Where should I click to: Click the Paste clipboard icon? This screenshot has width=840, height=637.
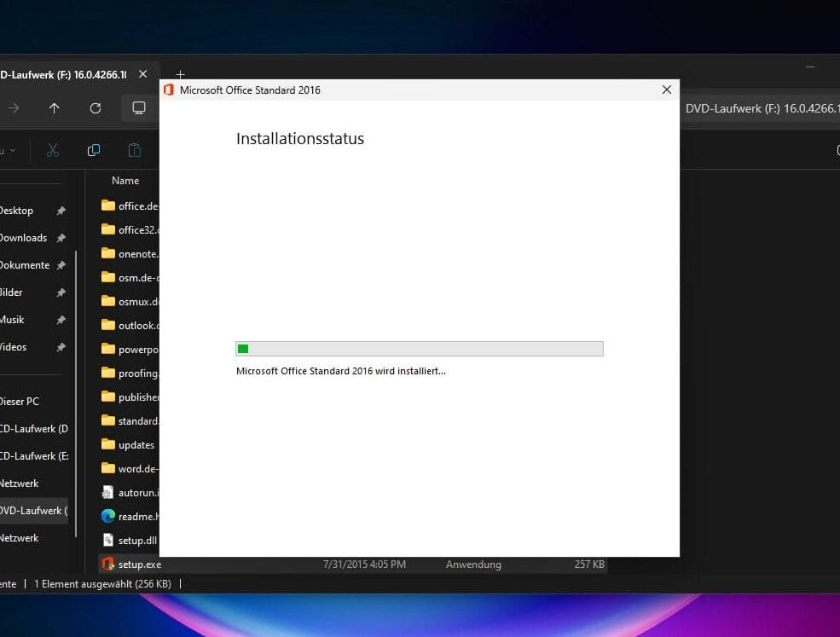(x=135, y=151)
